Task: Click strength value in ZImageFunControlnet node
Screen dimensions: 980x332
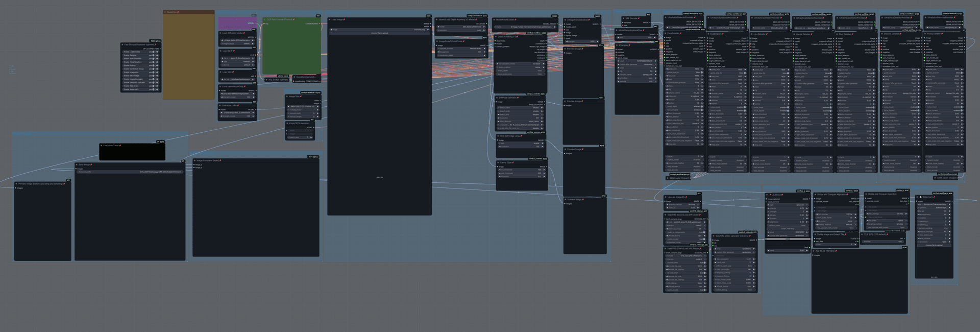Action: (x=582, y=41)
